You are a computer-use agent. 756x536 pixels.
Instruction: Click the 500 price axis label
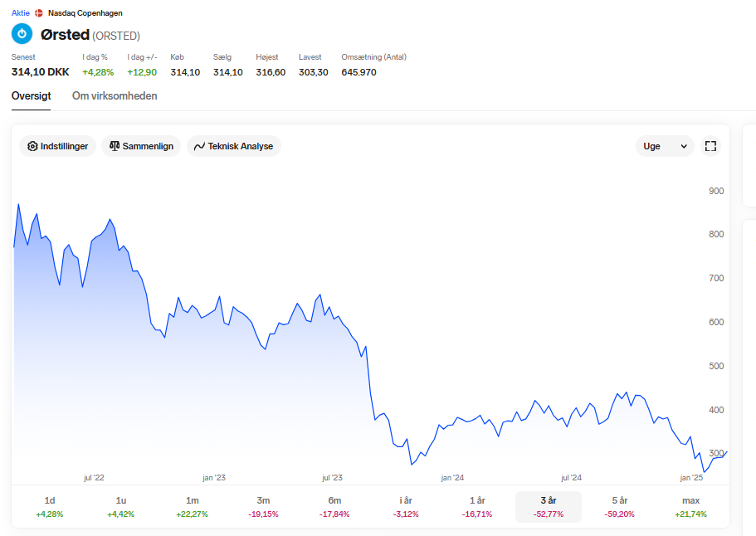click(716, 366)
